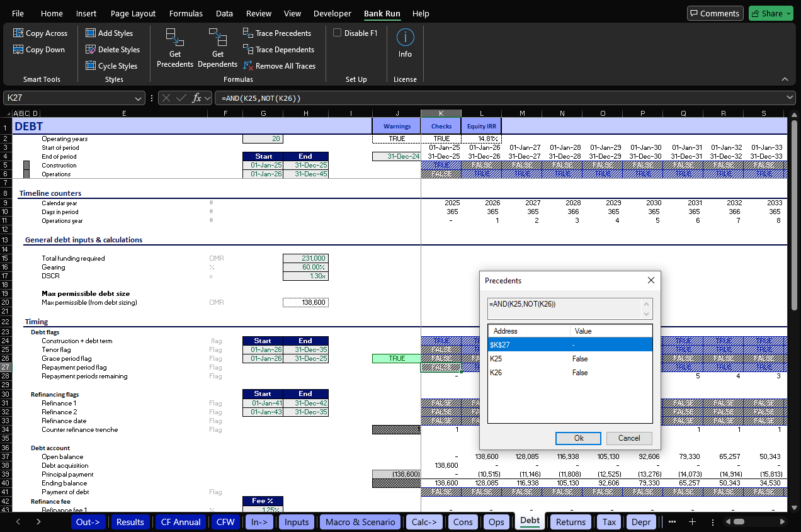Switch to the Returns sheet tab
This screenshot has height=532, width=801.
571,521
